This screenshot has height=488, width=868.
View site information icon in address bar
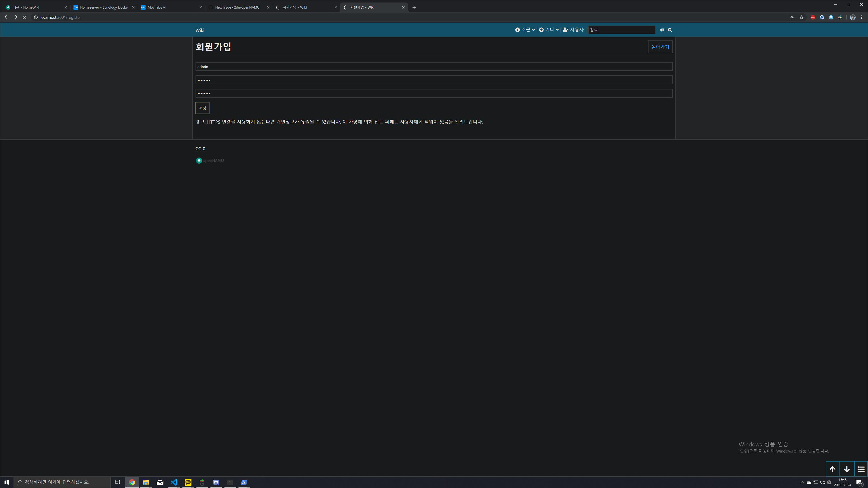click(36, 17)
